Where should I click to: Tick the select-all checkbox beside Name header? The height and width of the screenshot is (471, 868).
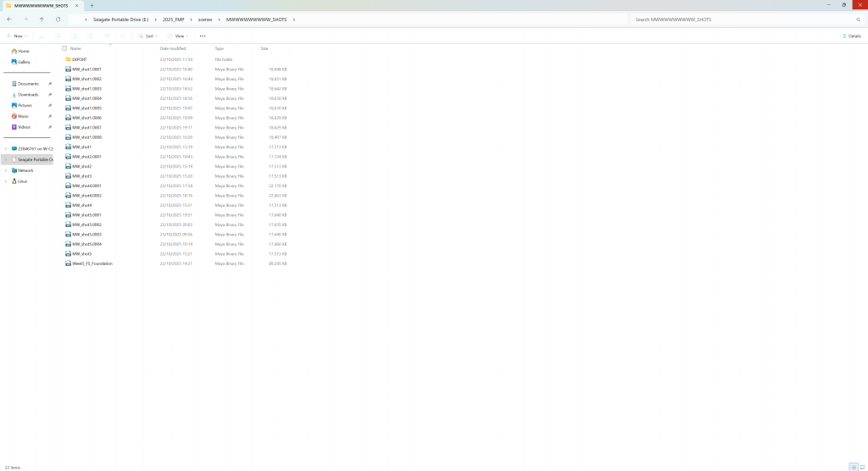point(64,48)
